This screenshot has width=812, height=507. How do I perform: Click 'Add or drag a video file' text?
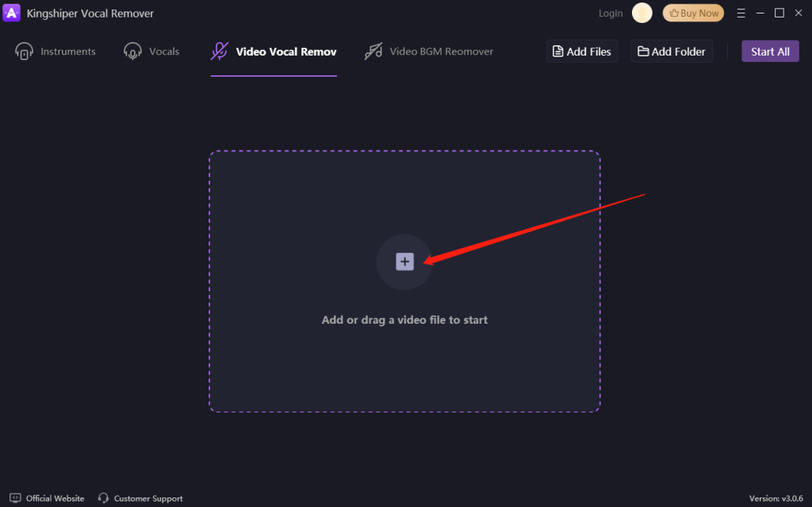(x=404, y=320)
